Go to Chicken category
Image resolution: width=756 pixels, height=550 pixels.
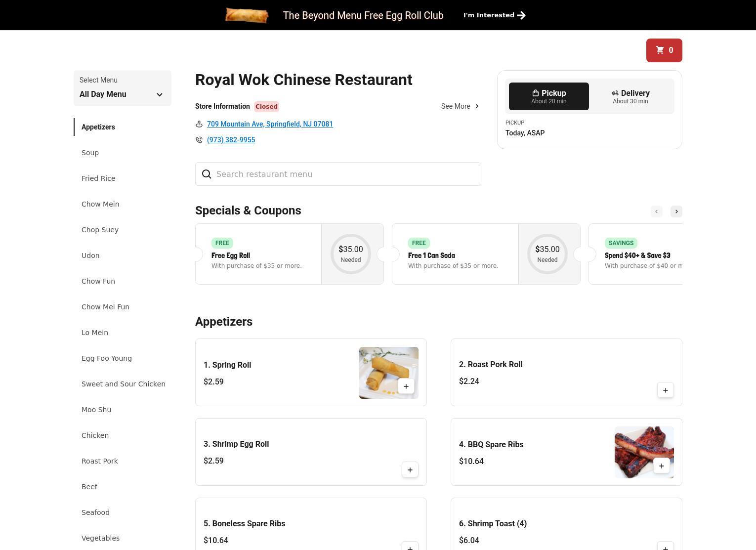click(x=95, y=435)
